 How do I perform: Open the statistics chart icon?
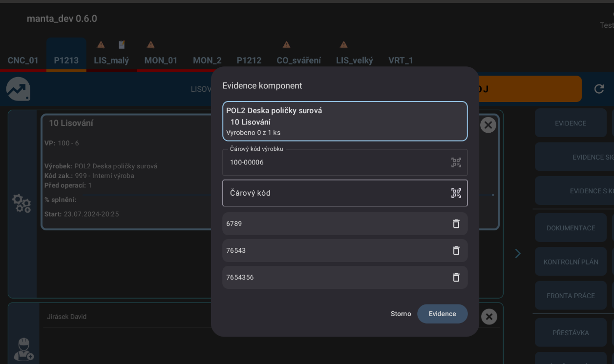[18, 89]
